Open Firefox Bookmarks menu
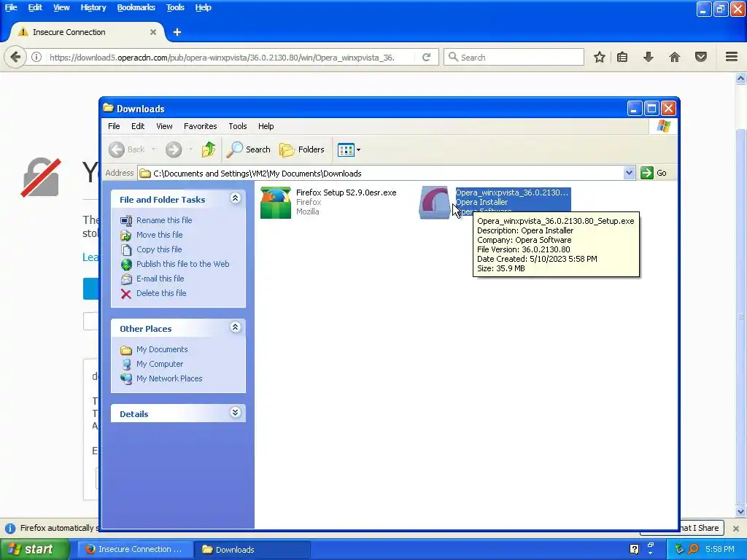 point(136,7)
